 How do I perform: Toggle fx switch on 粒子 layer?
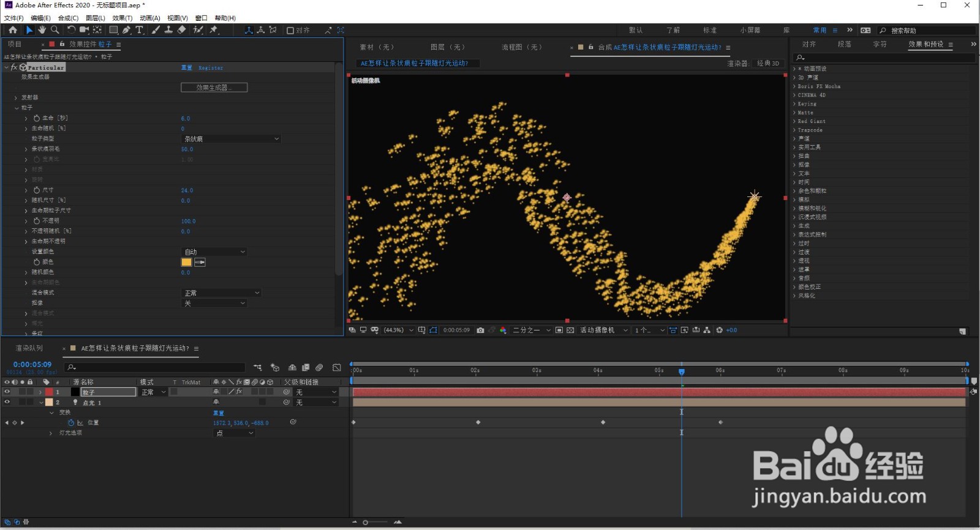pyautogui.click(x=238, y=392)
